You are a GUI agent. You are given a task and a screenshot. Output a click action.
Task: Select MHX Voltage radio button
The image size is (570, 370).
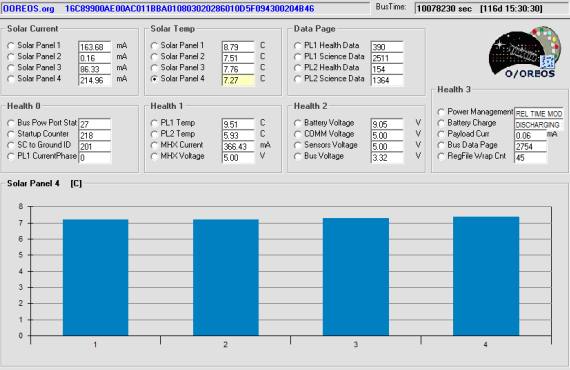tap(154, 156)
